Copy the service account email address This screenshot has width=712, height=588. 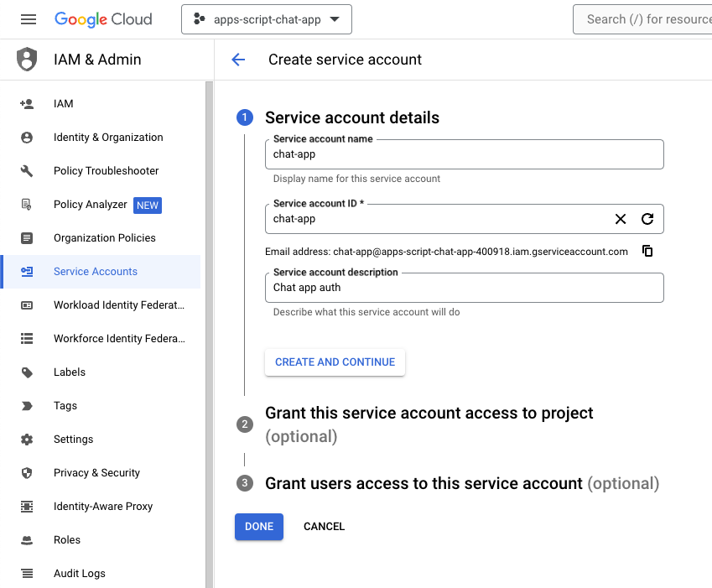pos(647,252)
